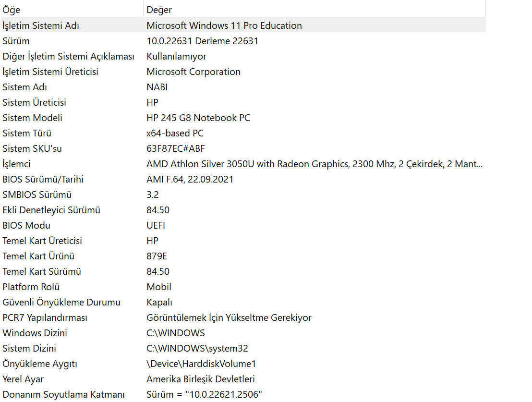Image resolution: width=532 pixels, height=402 pixels.
Task: Select the Sürüm row label
Action: coord(16,41)
